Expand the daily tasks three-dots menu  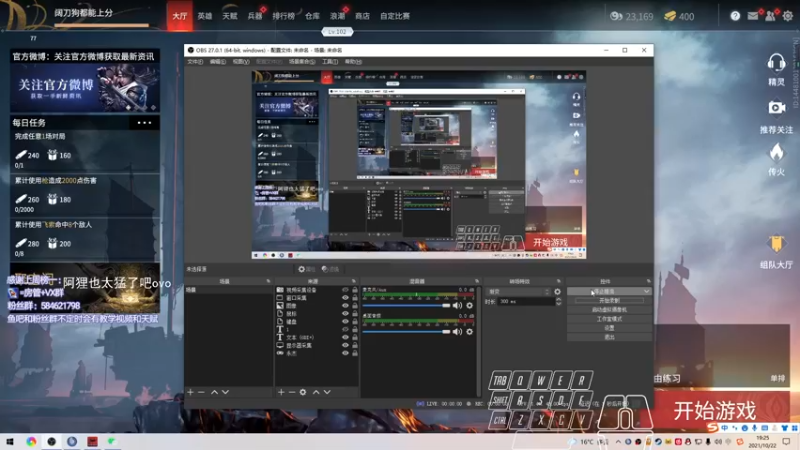click(144, 122)
